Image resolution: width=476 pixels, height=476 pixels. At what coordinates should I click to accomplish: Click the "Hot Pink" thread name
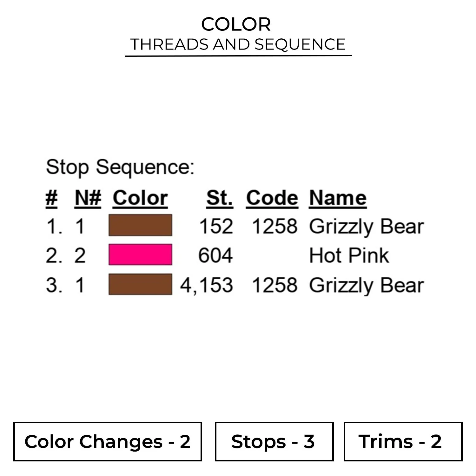(349, 255)
